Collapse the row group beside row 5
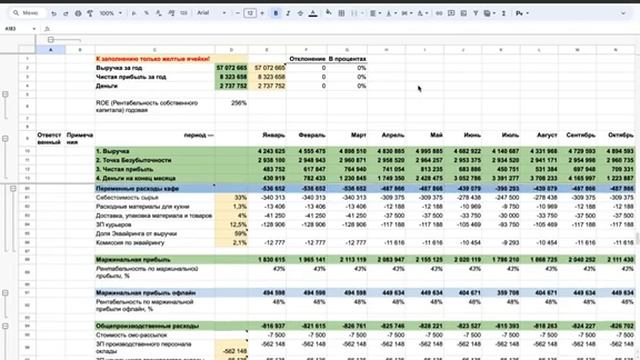The image size is (640, 360). pyautogui.click(x=5, y=94)
